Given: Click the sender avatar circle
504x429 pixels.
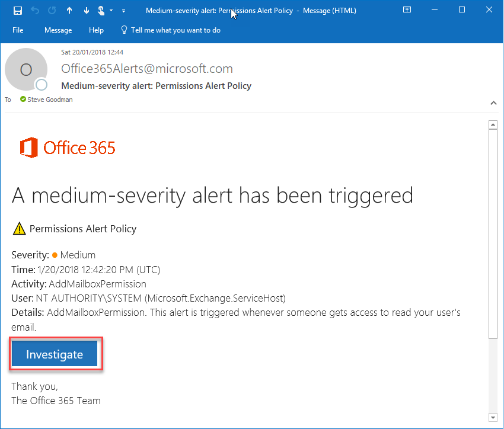Looking at the screenshot, I should [x=25, y=70].
